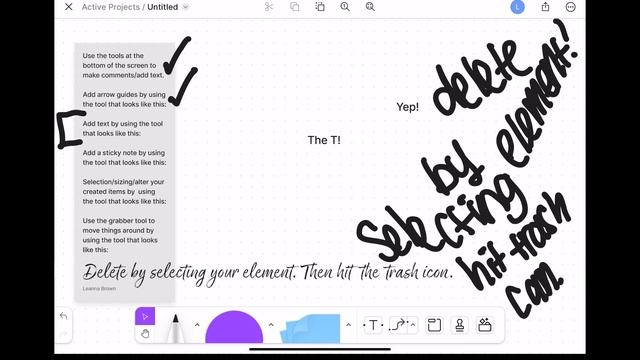Tap the Untitled file name
Screen dimensions: 640x360
[x=162, y=7]
